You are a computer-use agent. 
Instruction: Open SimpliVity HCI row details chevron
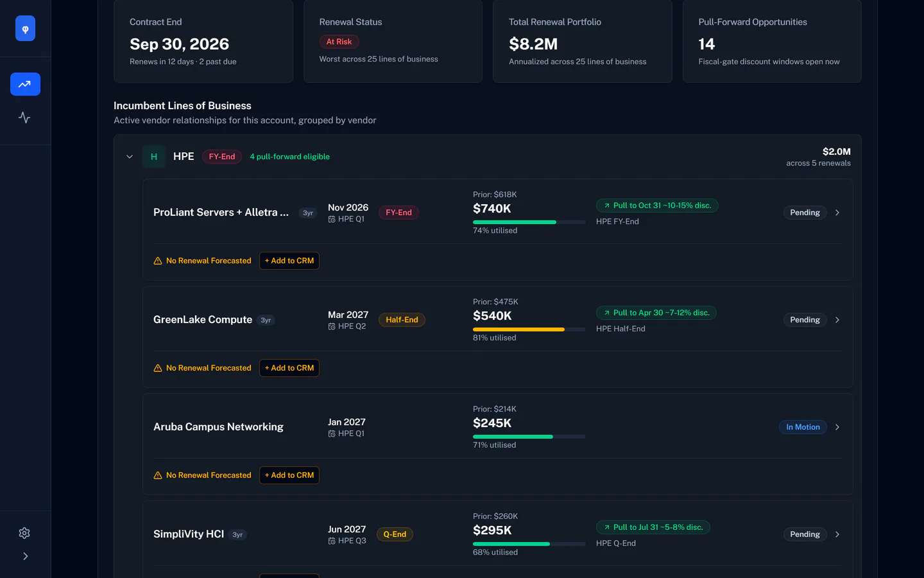[x=837, y=534]
